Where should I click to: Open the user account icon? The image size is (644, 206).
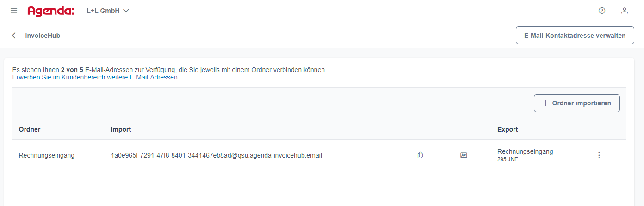[625, 11]
